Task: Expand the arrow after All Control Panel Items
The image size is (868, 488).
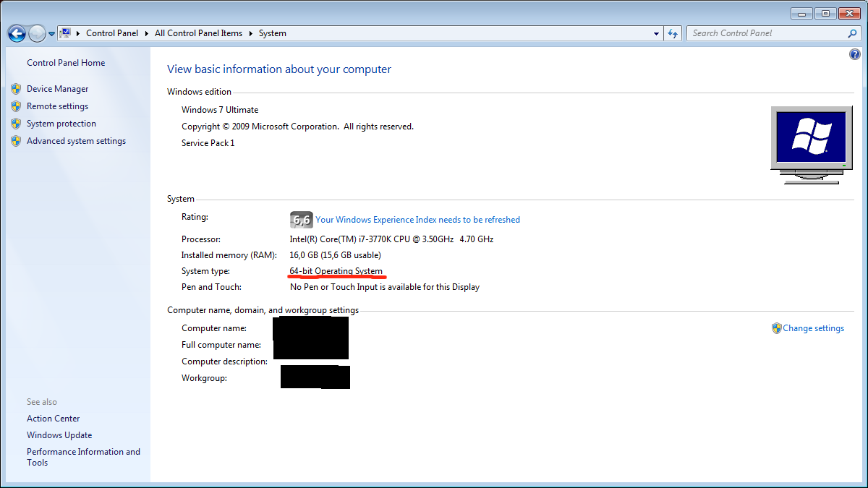Action: point(251,33)
